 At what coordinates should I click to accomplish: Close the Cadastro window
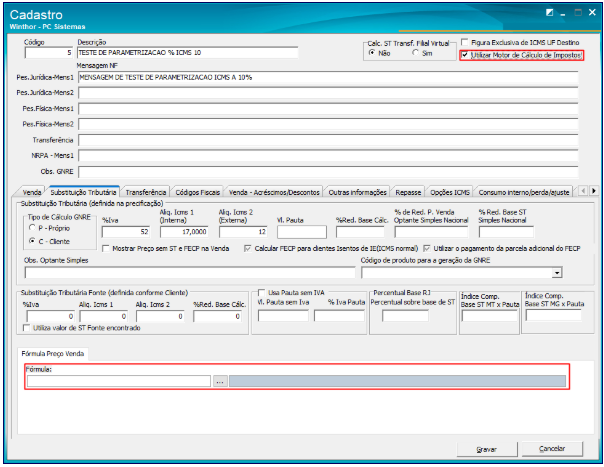point(592,12)
